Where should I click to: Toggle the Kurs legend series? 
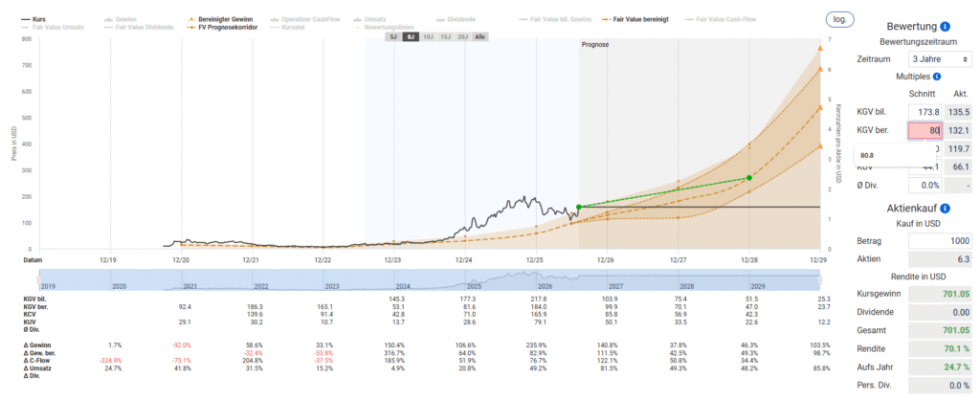(x=33, y=20)
